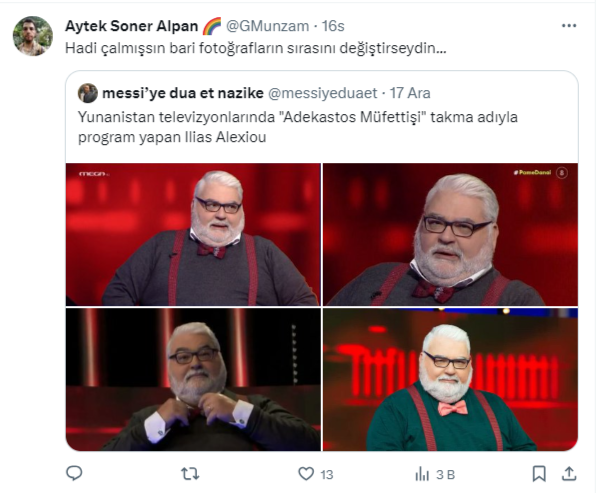Bookmark this tweet
The height and width of the screenshot is (493, 606).
click(x=539, y=474)
